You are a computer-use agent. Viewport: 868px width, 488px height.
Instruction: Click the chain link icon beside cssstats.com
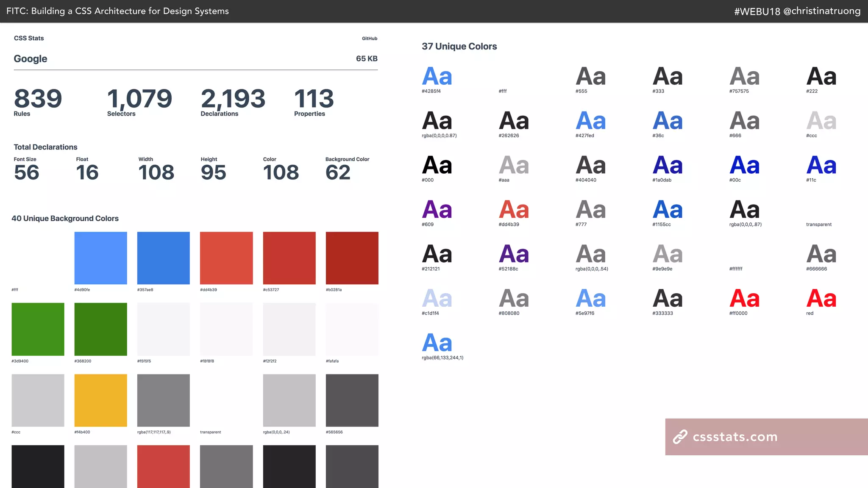[680, 437]
